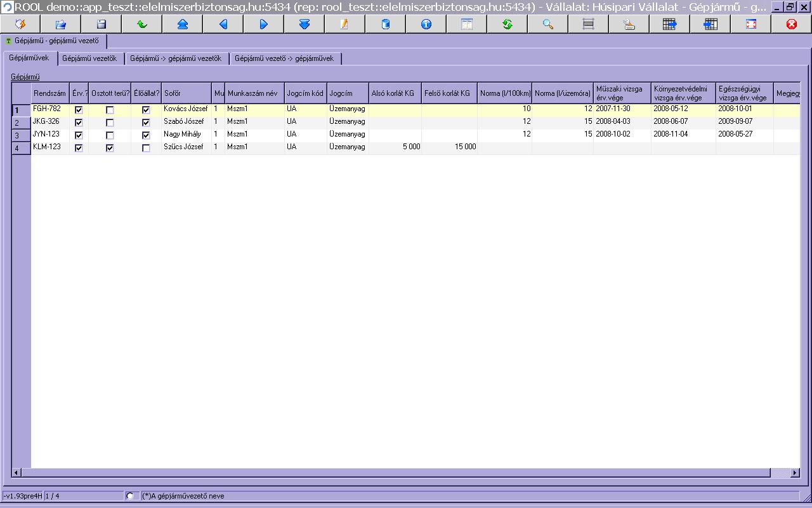Click the FGH-782 license plate cell
This screenshot has height=508, width=812.
pyautogui.click(x=50, y=109)
